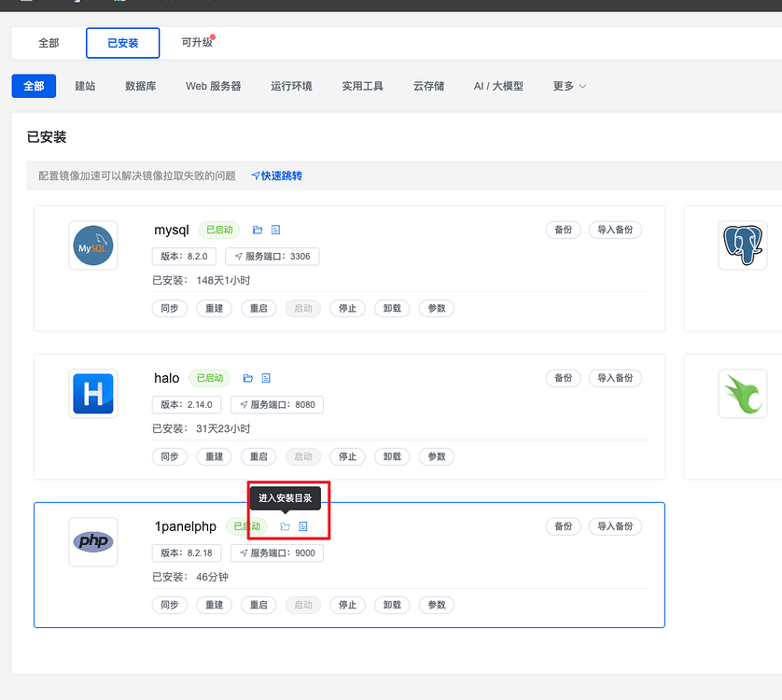Select the 数据库 category tab
Image resolution: width=782 pixels, height=700 pixels.
[140, 85]
